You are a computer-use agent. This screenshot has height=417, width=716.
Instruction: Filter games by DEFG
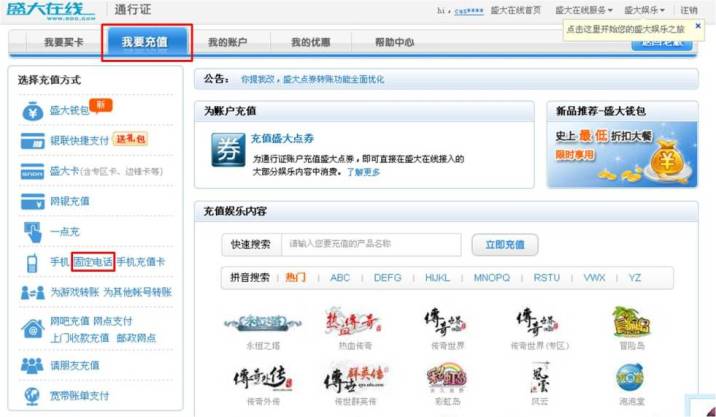pyautogui.click(x=387, y=278)
